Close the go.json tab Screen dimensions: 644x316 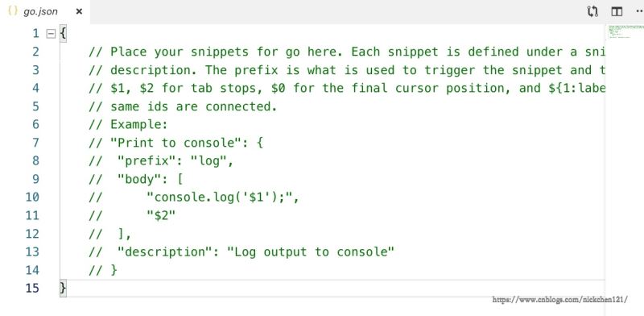[79, 11]
